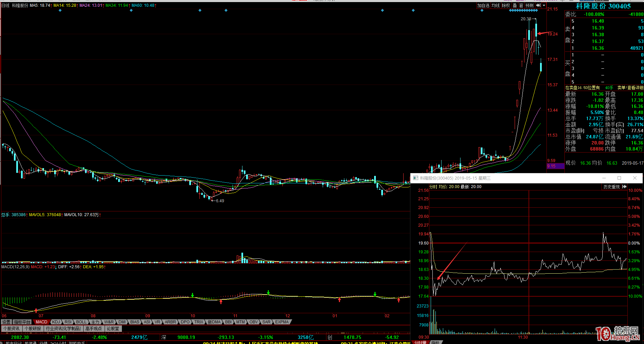Click the window icon in popup title bar
This screenshot has height=344, width=644.
416,178
